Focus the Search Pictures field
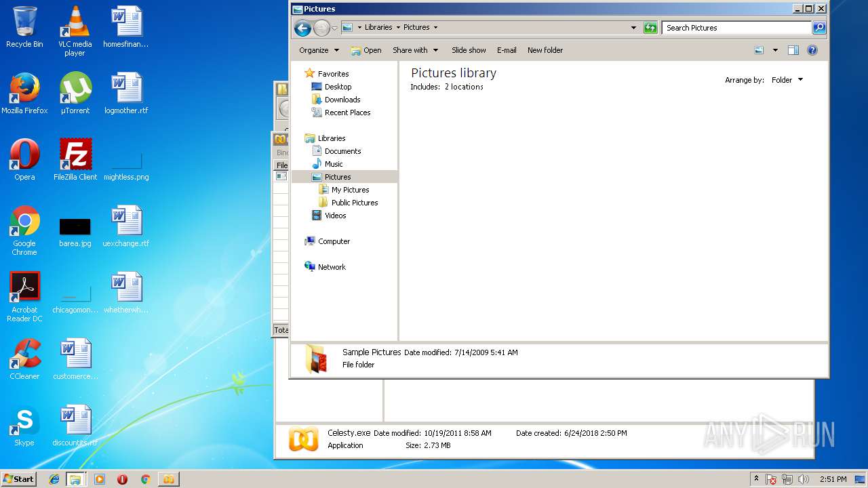The width and height of the screenshot is (868, 488). coord(736,28)
